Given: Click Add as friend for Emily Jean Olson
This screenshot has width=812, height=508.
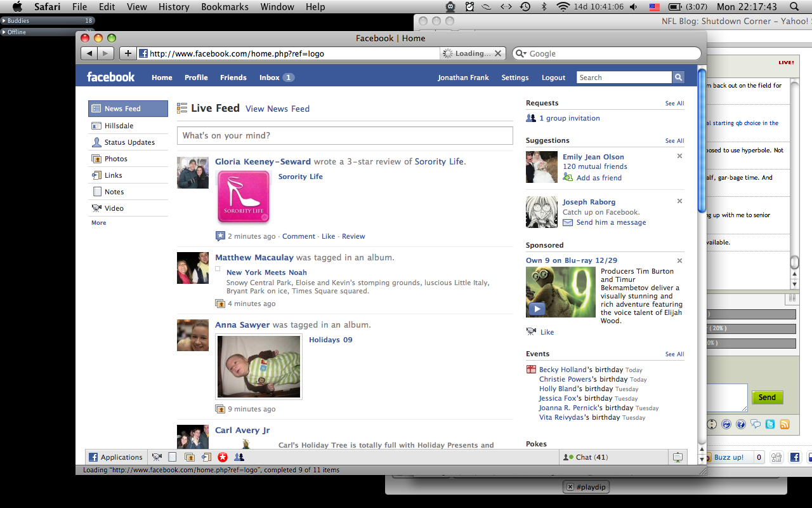Looking at the screenshot, I should click(599, 178).
